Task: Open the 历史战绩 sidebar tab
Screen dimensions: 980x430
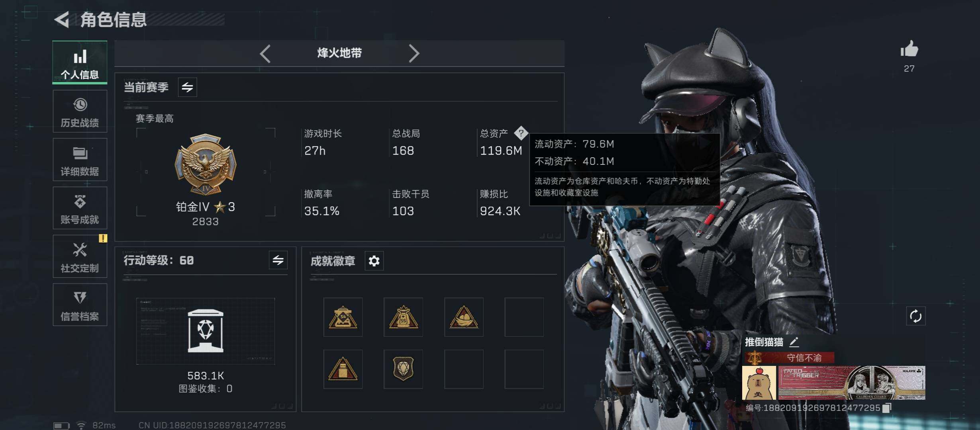Action: click(80, 111)
